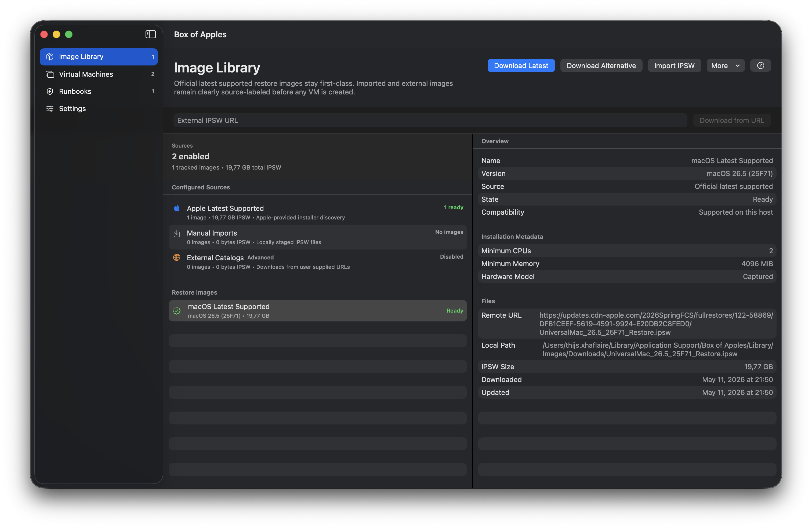
Task: Select the Apple Latest Supported source row
Action: point(318,212)
